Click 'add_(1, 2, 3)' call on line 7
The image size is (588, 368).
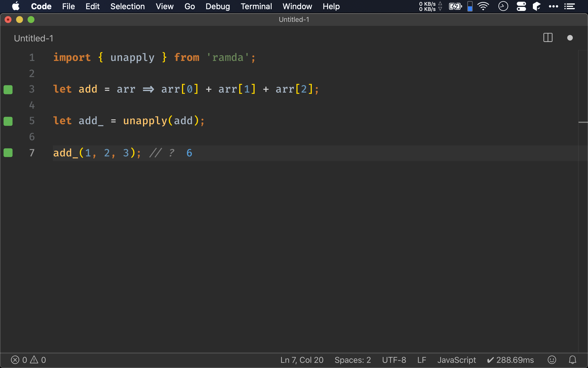point(94,153)
